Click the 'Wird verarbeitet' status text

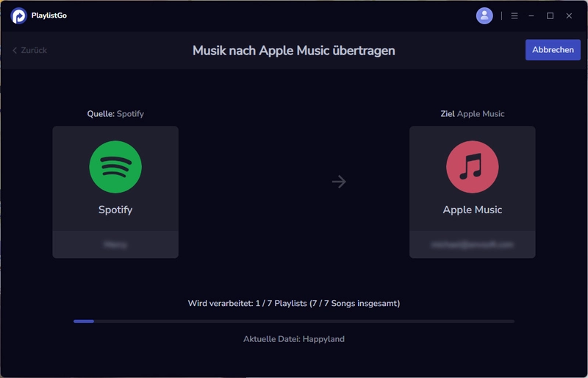coord(294,303)
